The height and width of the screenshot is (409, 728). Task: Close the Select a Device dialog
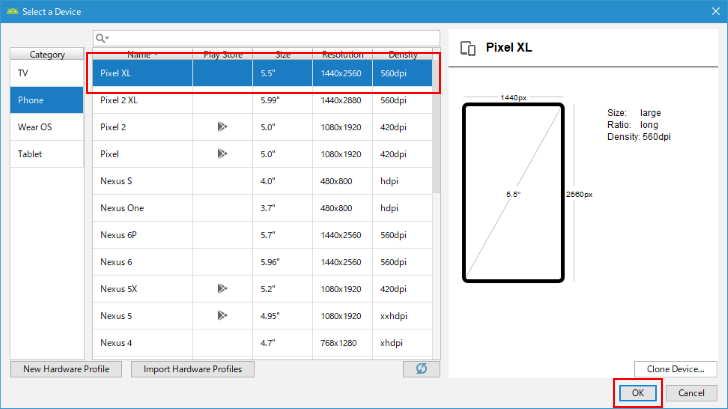click(715, 11)
